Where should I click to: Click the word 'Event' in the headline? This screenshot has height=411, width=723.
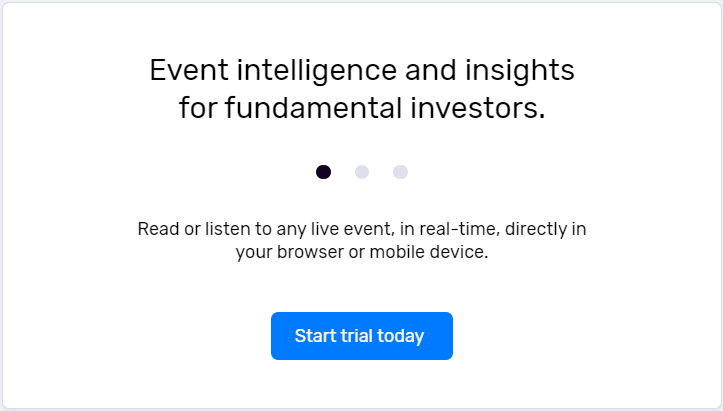tap(189, 70)
